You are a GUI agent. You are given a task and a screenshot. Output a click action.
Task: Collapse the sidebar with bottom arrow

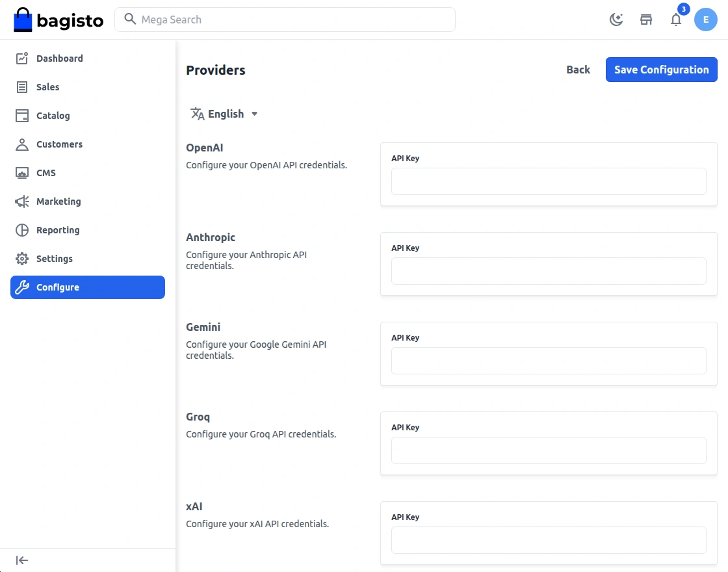coord(21,560)
